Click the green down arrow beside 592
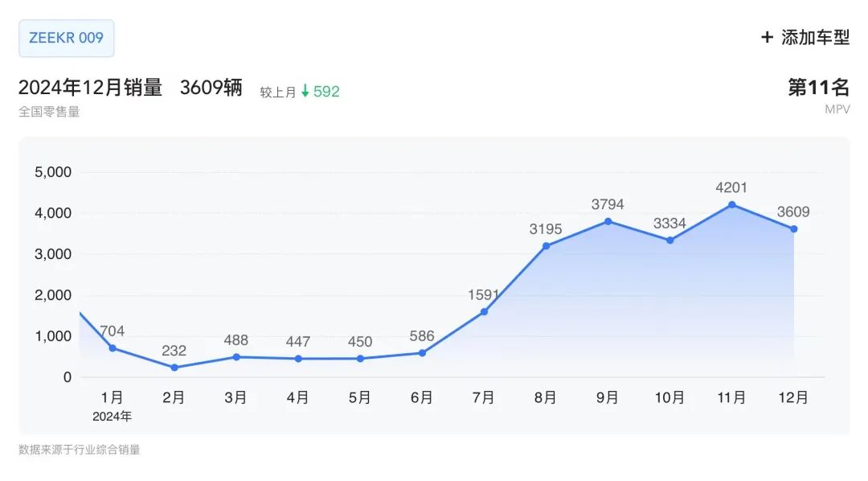The image size is (868, 481). (305, 91)
